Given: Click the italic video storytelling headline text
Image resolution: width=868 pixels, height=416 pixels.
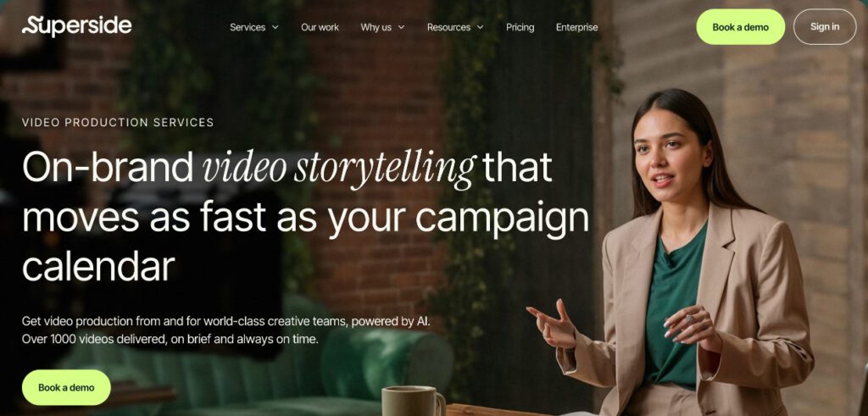Looking at the screenshot, I should tap(339, 168).
